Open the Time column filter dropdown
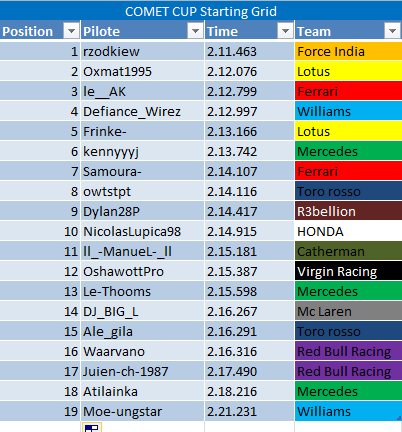 285,31
